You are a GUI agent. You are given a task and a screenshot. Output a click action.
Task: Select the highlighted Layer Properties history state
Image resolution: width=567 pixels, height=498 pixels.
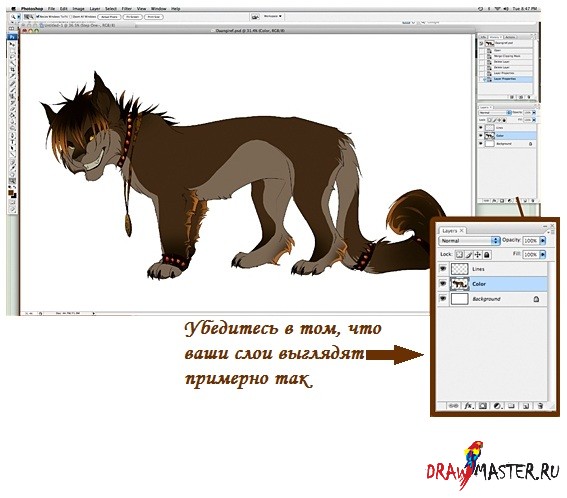pos(506,79)
